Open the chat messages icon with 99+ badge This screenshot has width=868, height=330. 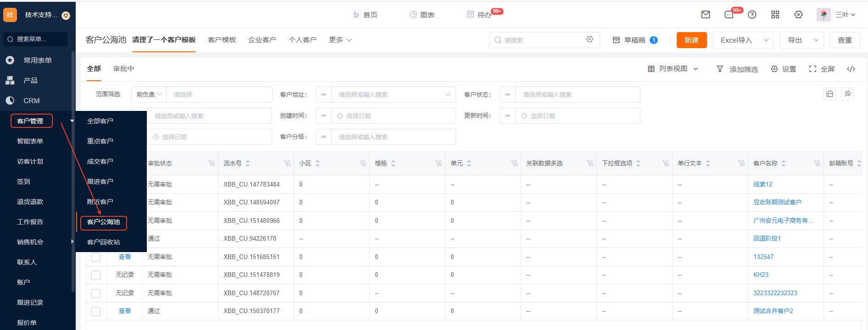729,15
